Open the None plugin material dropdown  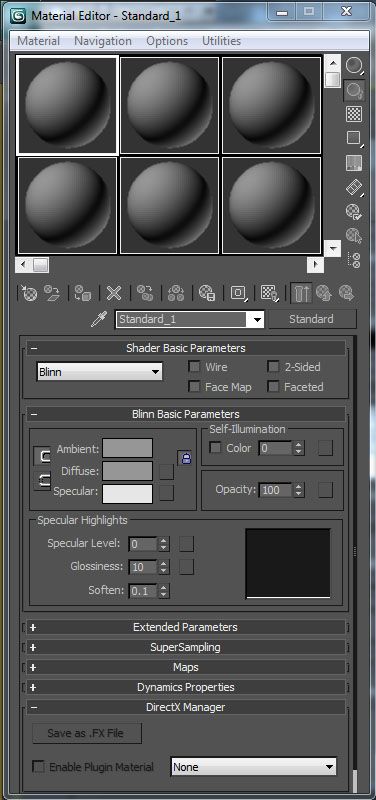254,766
